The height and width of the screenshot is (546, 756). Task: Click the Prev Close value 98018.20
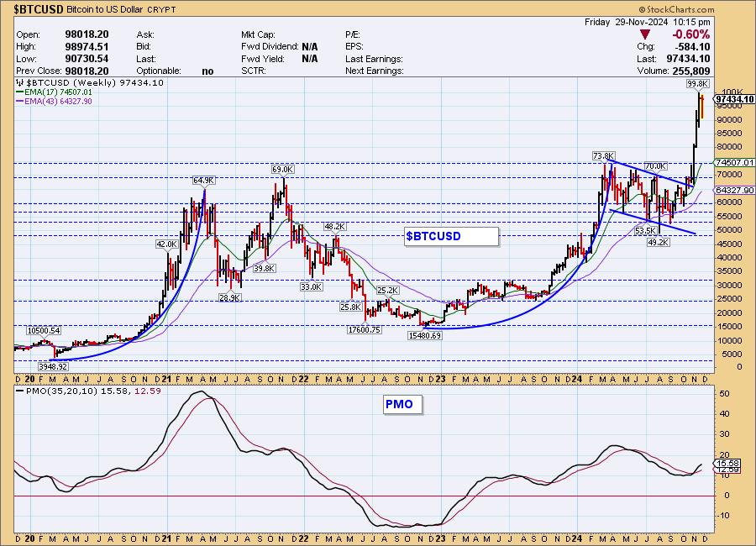[x=87, y=71]
